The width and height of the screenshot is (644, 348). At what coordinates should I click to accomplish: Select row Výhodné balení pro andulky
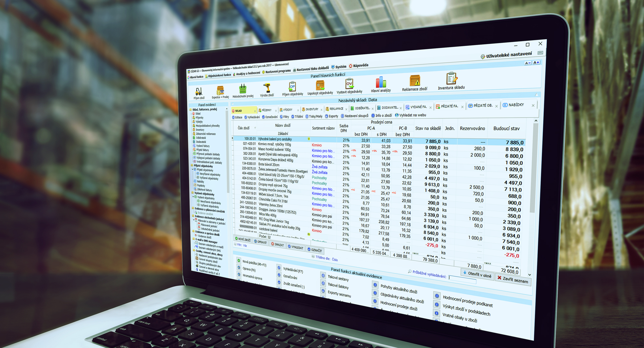[379, 140]
